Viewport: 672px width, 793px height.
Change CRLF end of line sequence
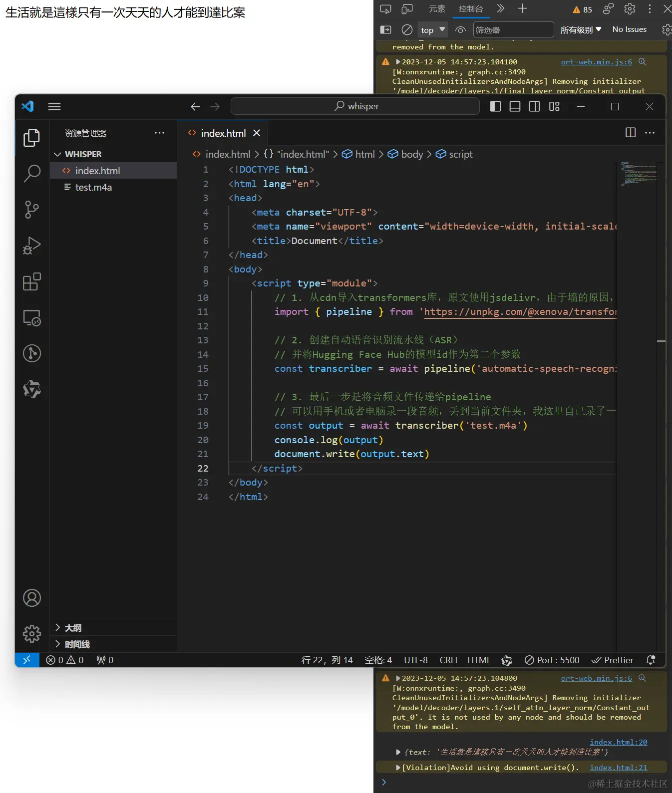click(449, 660)
